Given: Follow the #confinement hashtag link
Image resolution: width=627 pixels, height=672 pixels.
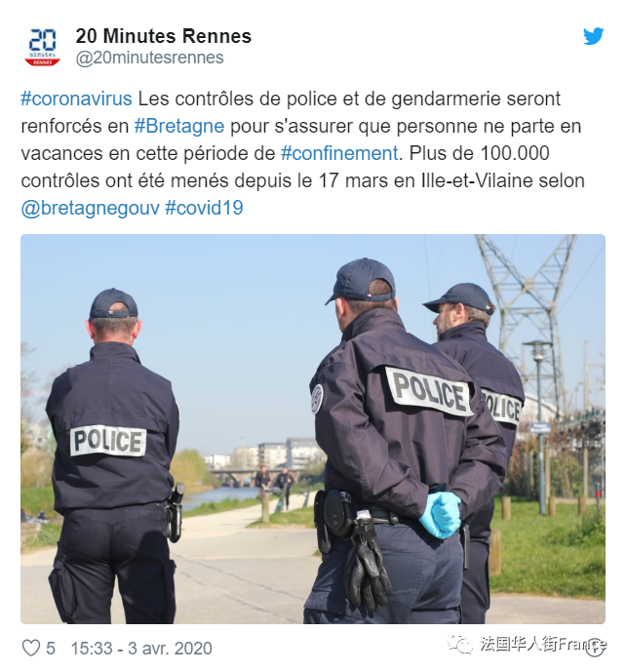Looking at the screenshot, I should 339,153.
